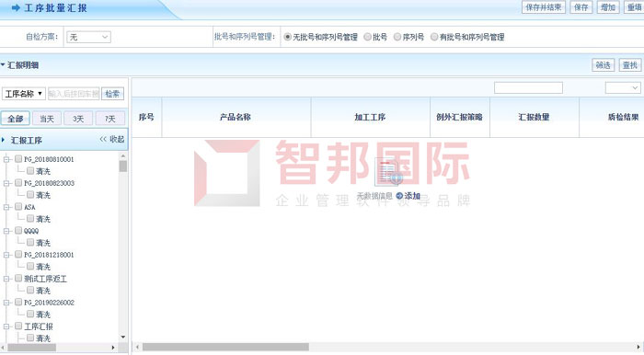The image size is (644, 355).
Task: Collapse the PG_20180823003 tree node
Action: 6,183
